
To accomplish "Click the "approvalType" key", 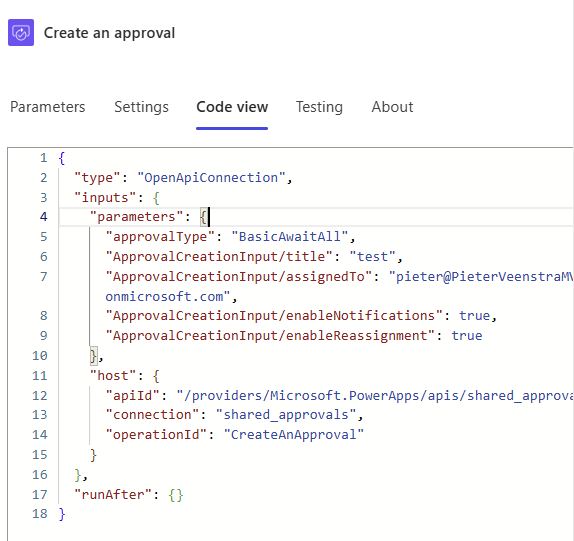I will pos(160,237).
